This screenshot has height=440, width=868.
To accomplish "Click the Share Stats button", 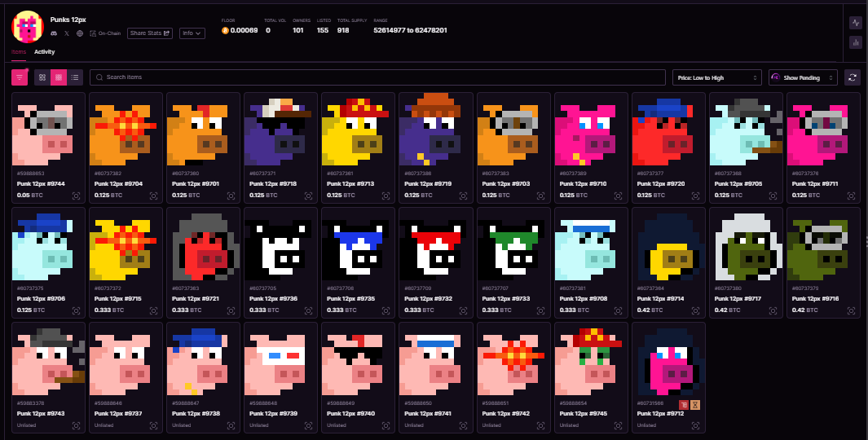I will pos(150,33).
